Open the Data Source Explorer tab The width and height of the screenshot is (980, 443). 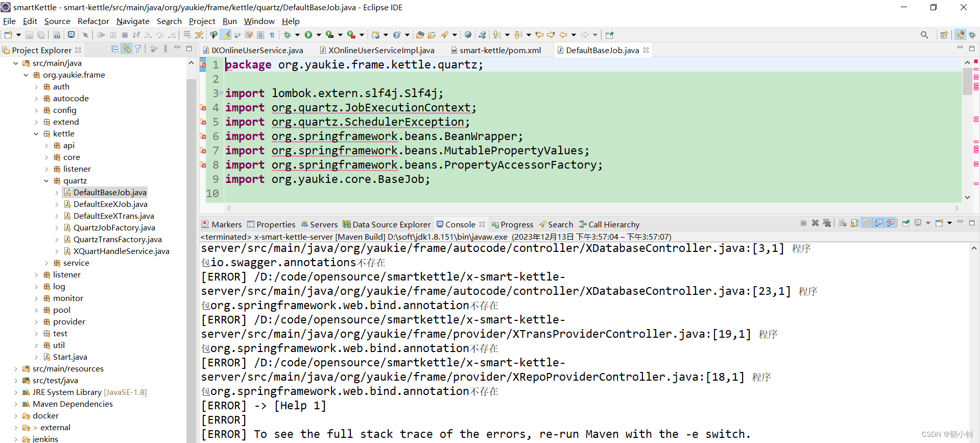(387, 224)
